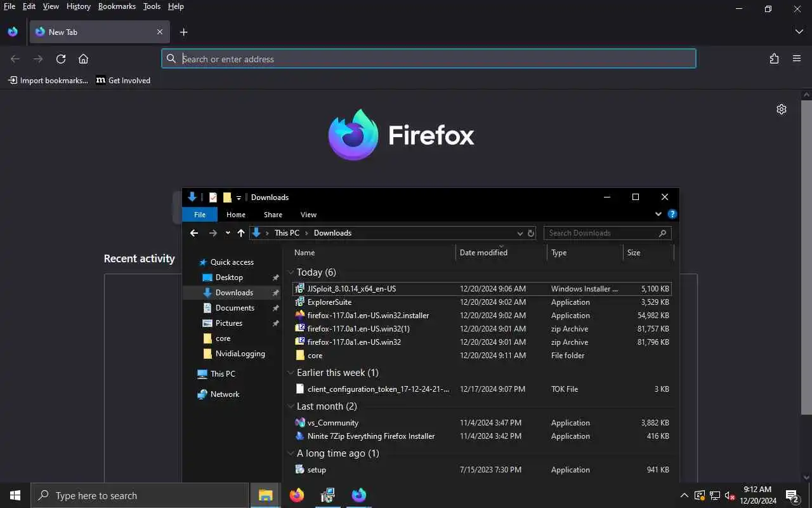Open the History menu

79,6
